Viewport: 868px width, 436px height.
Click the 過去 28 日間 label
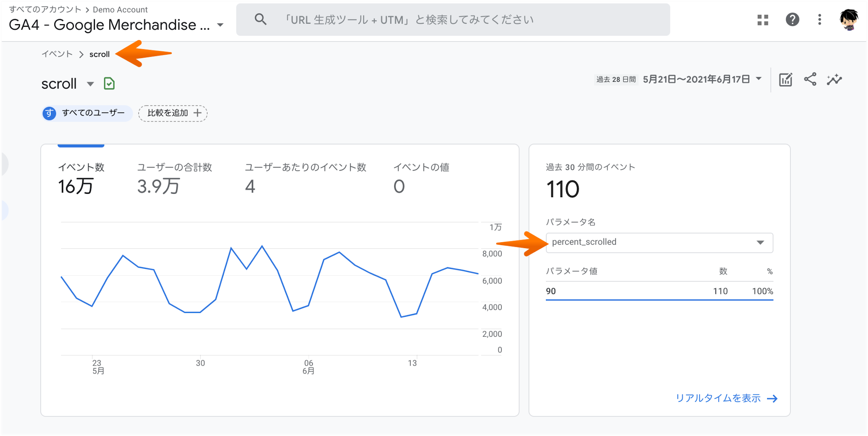click(x=616, y=79)
